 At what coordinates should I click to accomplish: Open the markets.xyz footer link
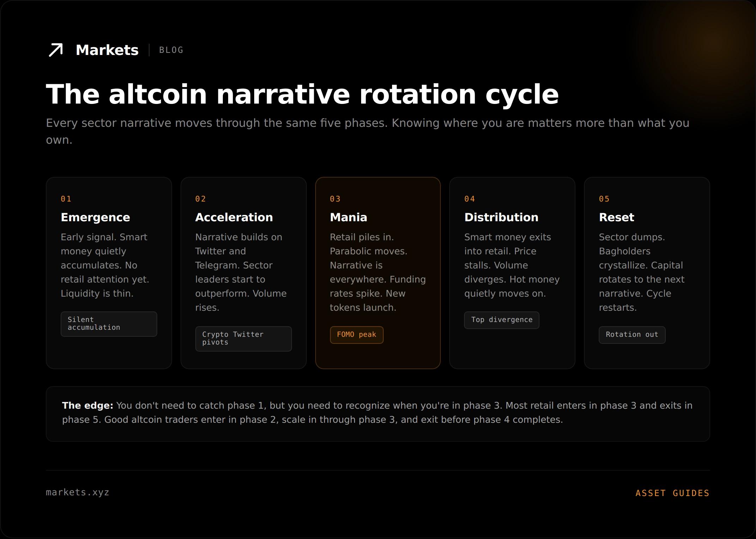point(78,492)
